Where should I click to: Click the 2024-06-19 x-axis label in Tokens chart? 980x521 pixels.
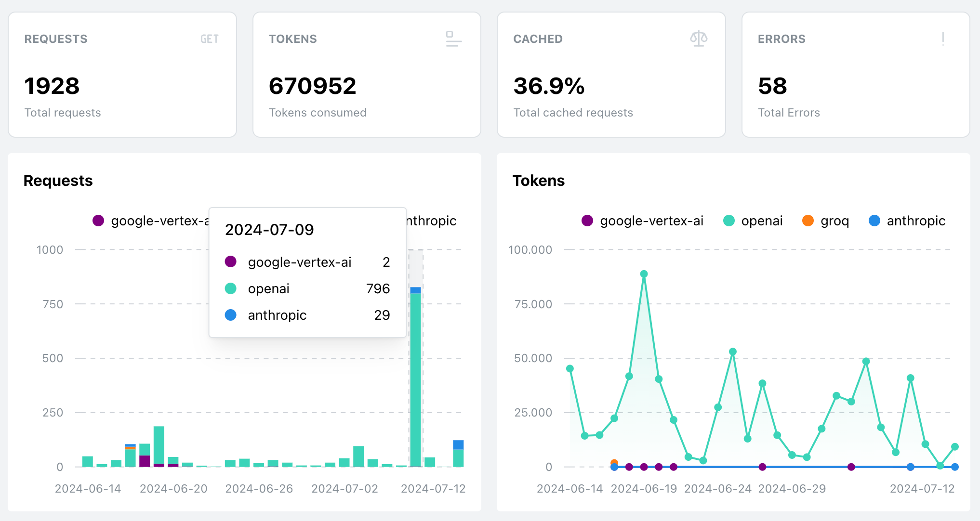(x=644, y=489)
